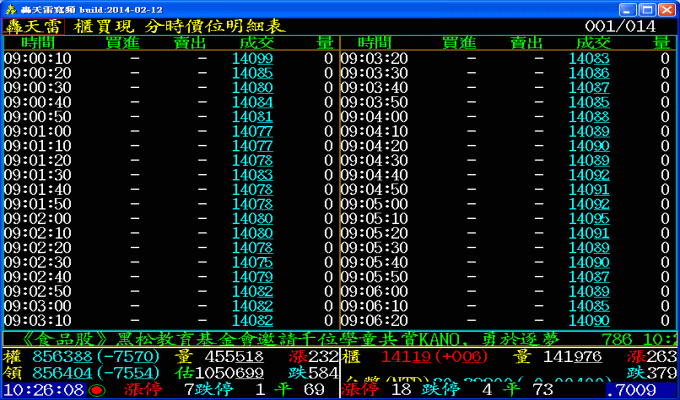This screenshot has width=680, height=400.
Task: Maximize the 轟天雷 window
Action: click(x=647, y=10)
